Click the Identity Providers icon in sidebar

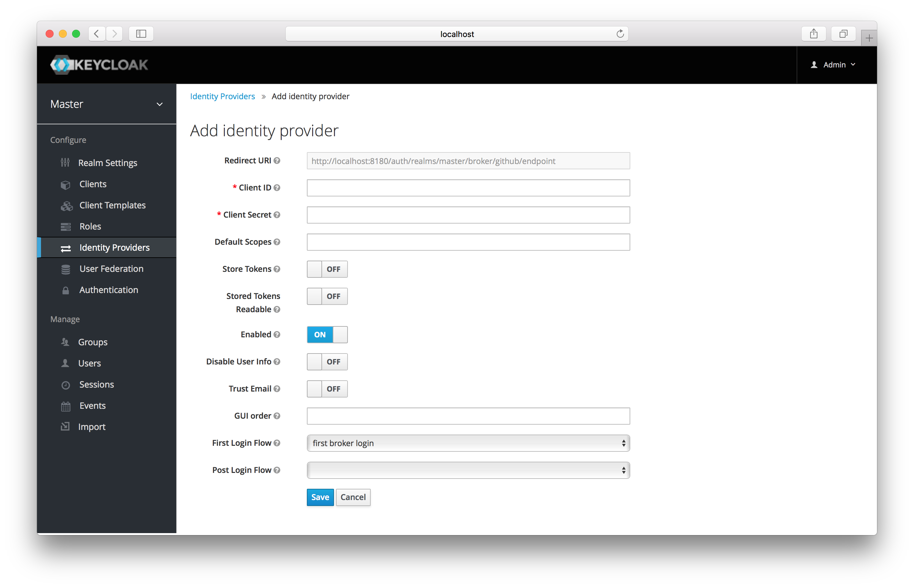[64, 247]
